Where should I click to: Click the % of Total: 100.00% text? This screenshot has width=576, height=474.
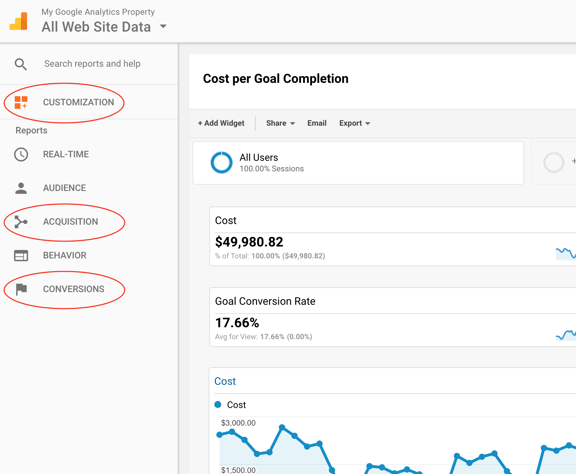pyautogui.click(x=270, y=256)
